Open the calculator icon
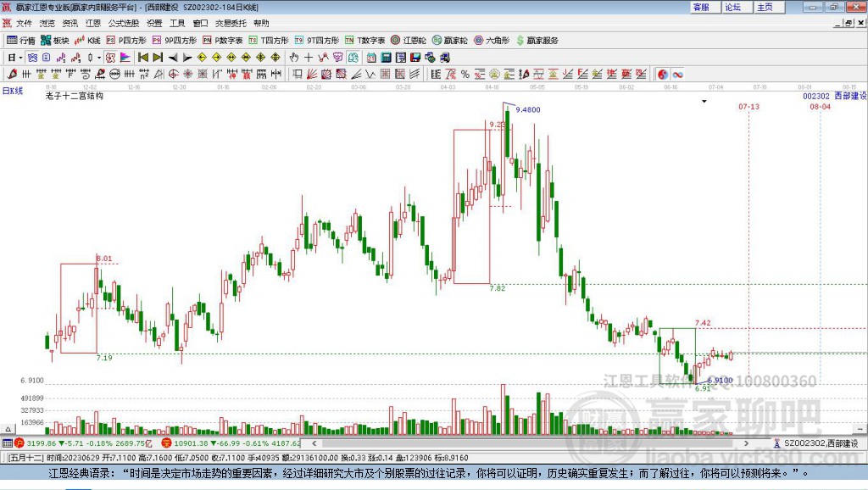The height and width of the screenshot is (490, 868). click(386, 57)
